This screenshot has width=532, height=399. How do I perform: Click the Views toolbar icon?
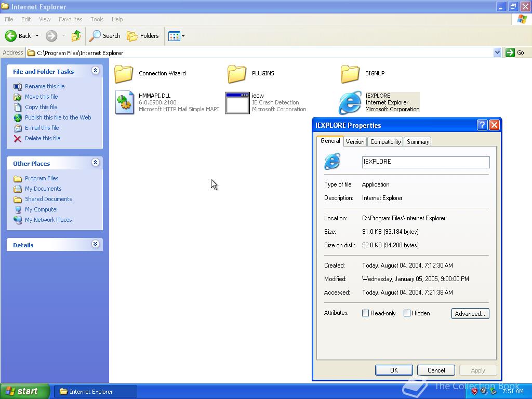click(x=174, y=36)
